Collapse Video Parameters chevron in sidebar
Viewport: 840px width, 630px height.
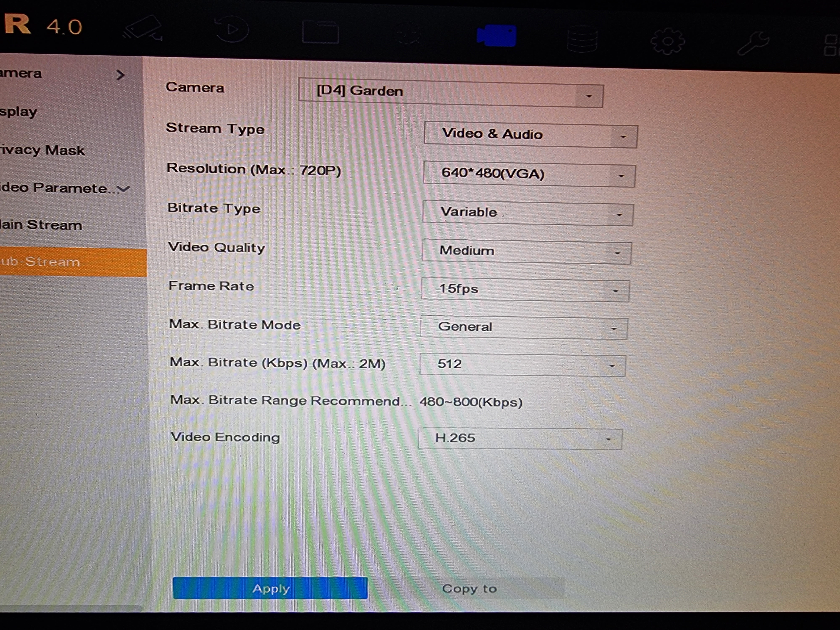123,189
